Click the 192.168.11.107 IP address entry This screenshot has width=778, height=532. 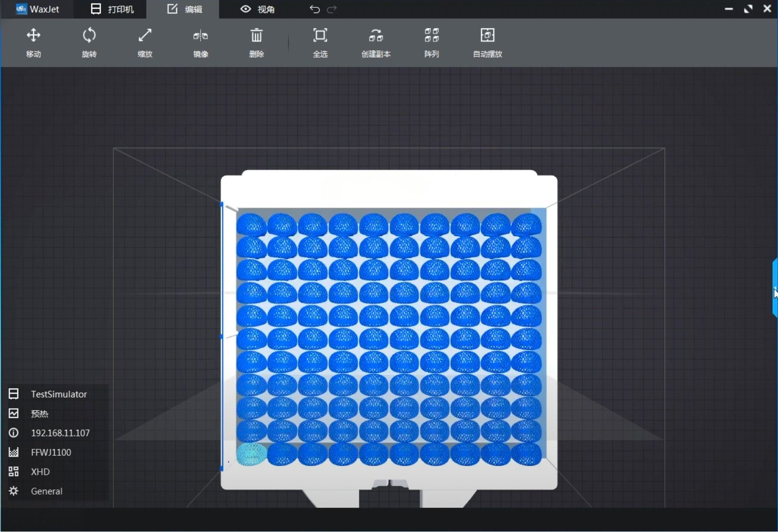(x=60, y=433)
